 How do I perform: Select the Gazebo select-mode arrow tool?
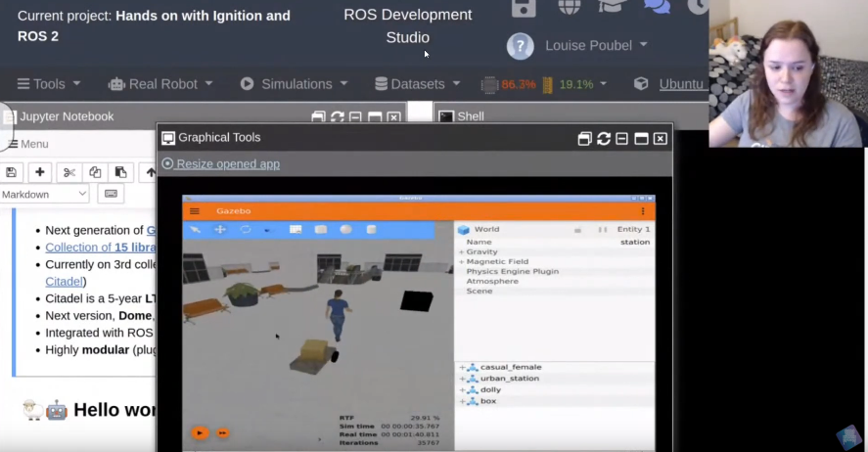pos(196,230)
